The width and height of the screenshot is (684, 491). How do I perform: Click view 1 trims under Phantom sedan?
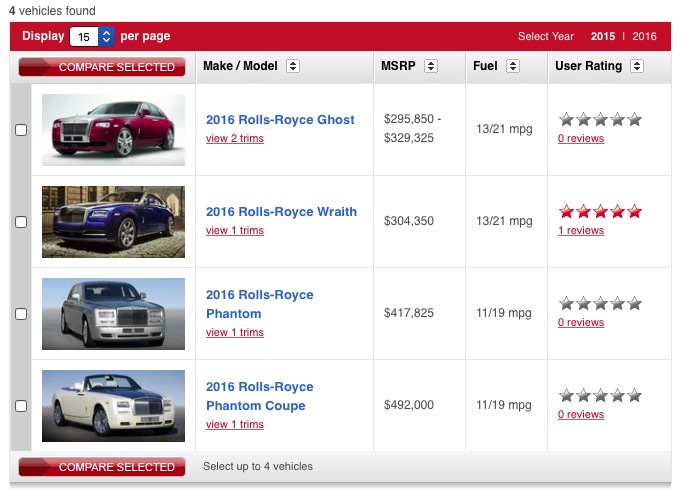click(x=235, y=332)
